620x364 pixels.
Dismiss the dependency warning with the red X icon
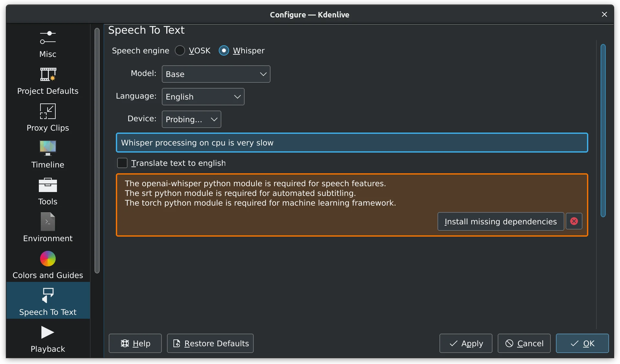574,221
